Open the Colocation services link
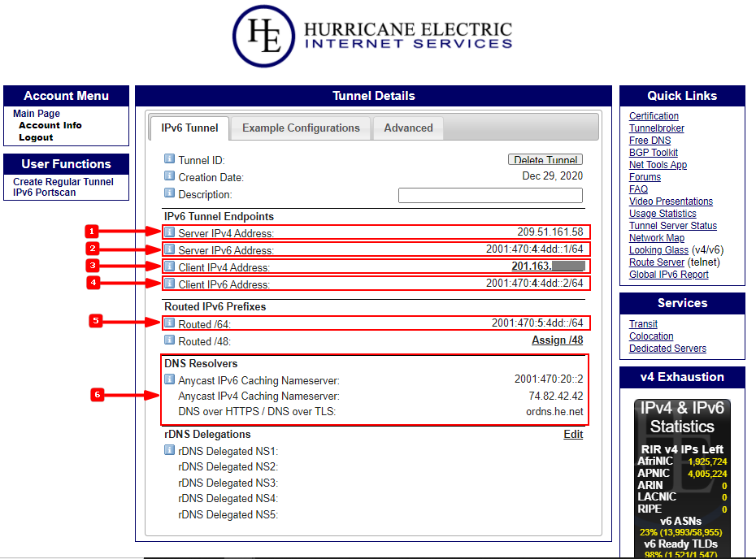The width and height of the screenshot is (756, 559). [x=651, y=336]
